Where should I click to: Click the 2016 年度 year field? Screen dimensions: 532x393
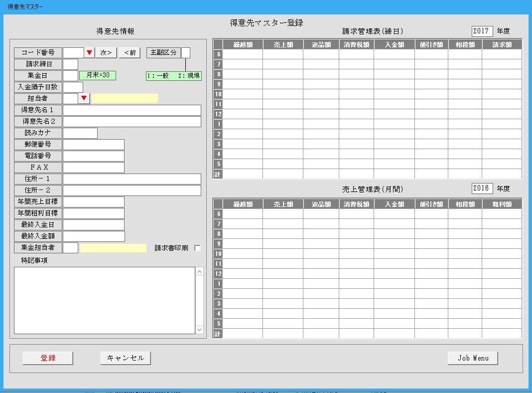point(482,188)
